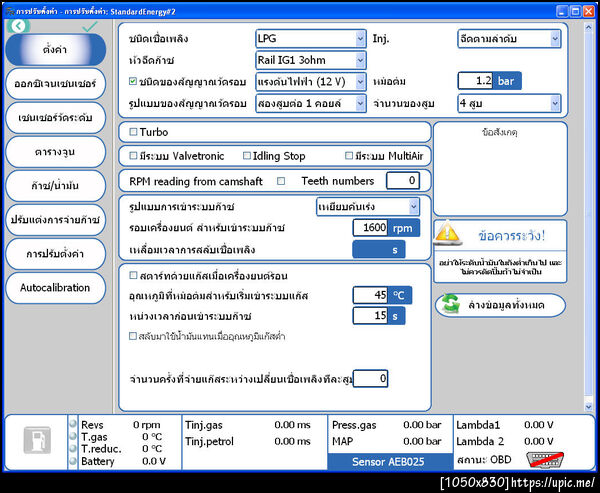Open the ปรับแต่งการจ่ายก๊าซ sidebar tab
The width and height of the screenshot is (600, 493).
pyautogui.click(x=55, y=220)
